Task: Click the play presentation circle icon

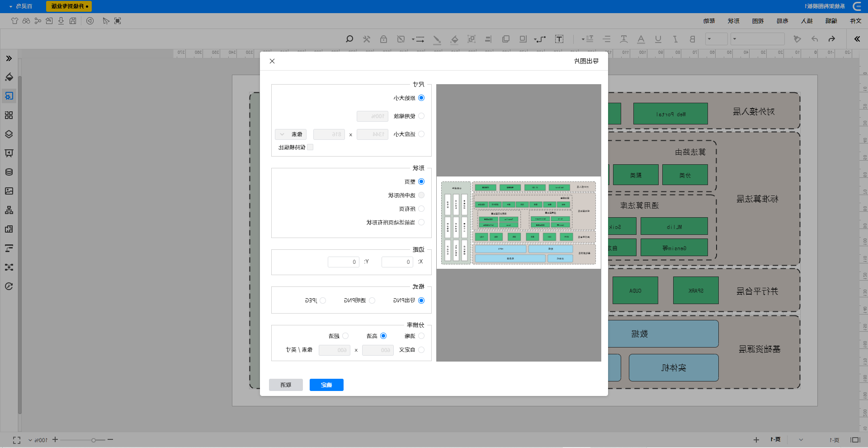Action: [x=90, y=21]
